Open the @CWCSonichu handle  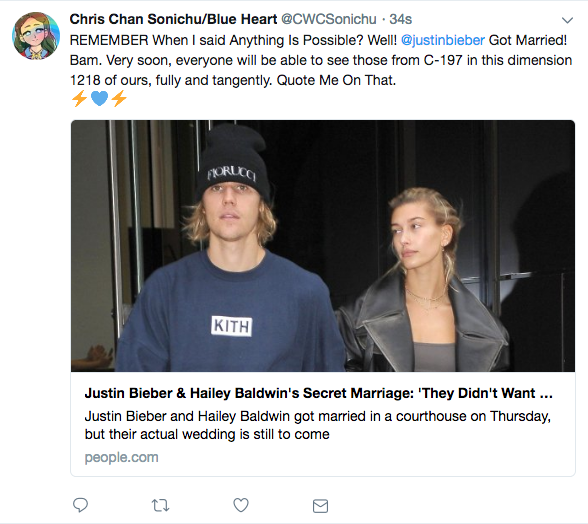click(328, 19)
